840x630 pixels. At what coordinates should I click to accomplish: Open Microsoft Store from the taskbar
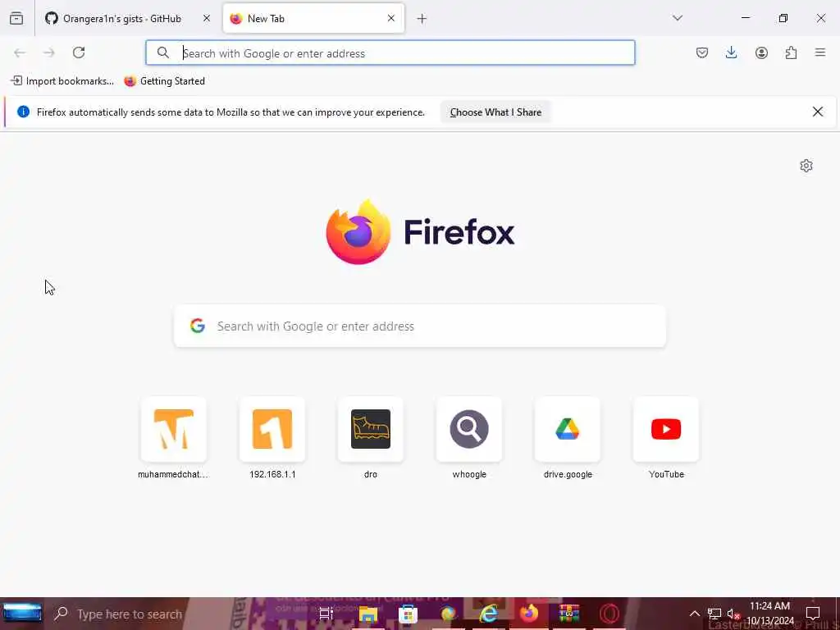[408, 614]
